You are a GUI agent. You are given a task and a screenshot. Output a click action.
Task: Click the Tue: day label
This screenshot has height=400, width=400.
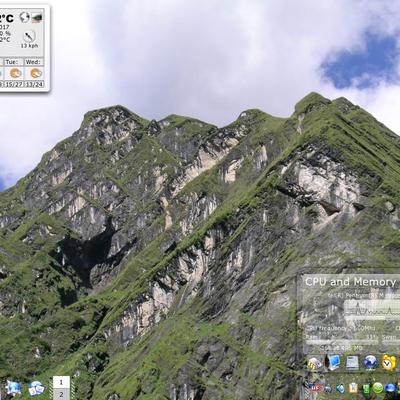12,62
